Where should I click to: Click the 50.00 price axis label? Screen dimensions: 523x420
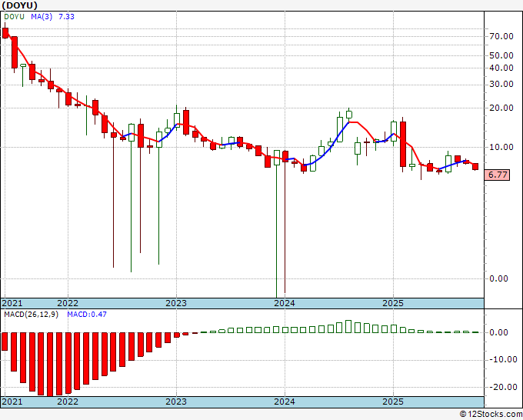pos(501,55)
